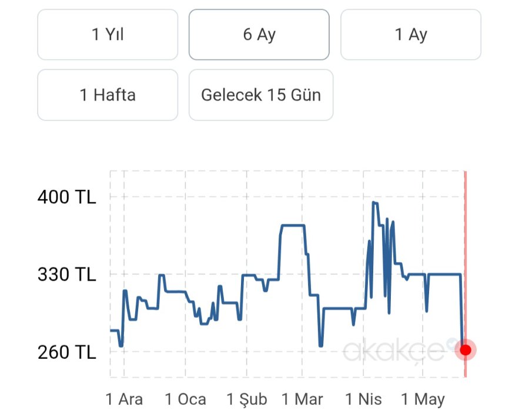Click the 260 TL axis label
Viewport: 529px width, 420px height.
pos(66,352)
